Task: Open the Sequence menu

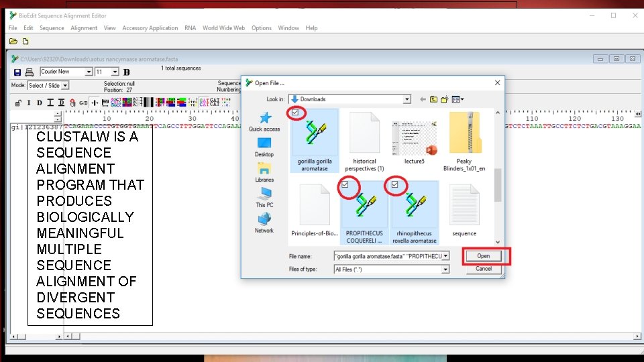Action: [x=52, y=28]
